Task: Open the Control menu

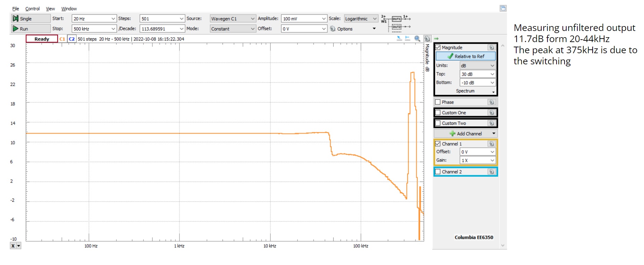Action: [x=33, y=9]
